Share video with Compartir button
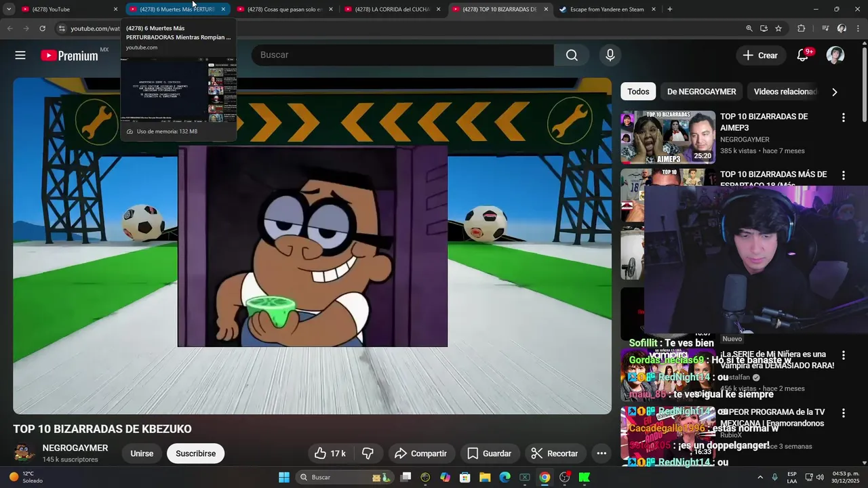The width and height of the screenshot is (868, 488). point(420,453)
